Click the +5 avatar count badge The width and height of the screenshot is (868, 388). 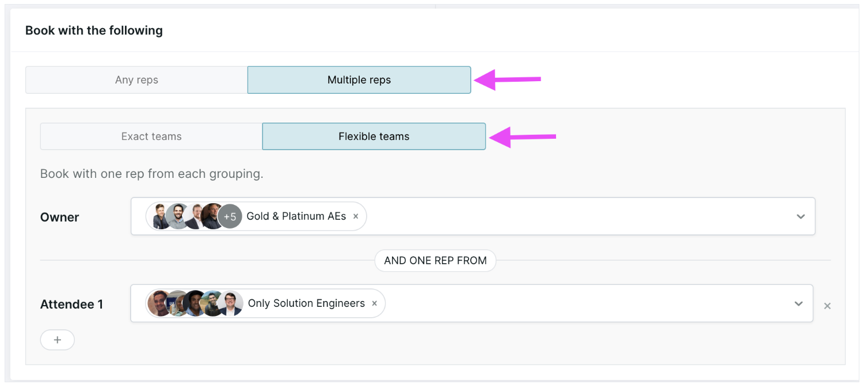230,216
